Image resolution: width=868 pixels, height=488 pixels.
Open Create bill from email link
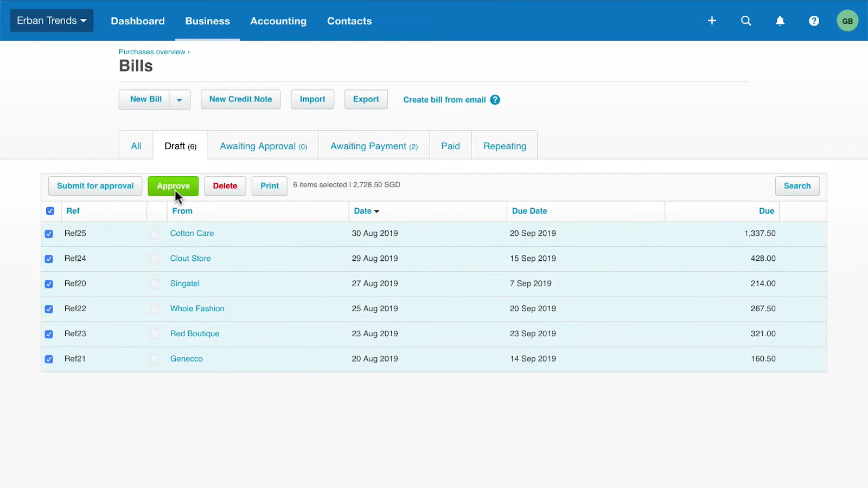[444, 100]
